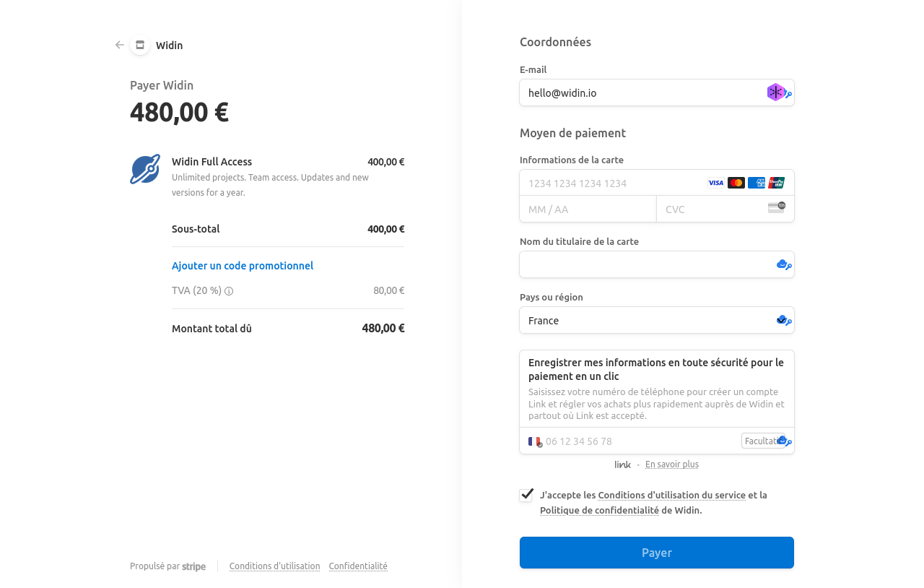The width and height of the screenshot is (924, 588).
Task: Click the card number input field
Action: (x=614, y=183)
